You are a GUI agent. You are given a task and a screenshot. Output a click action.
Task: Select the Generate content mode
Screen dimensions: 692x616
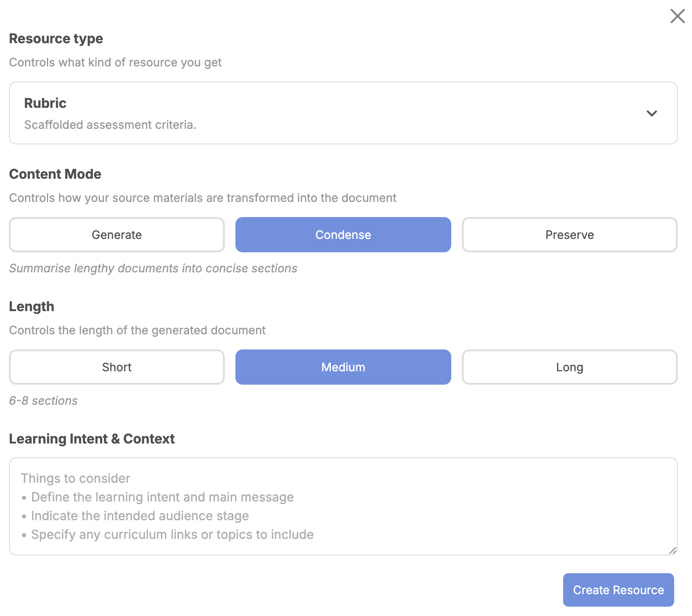click(117, 235)
